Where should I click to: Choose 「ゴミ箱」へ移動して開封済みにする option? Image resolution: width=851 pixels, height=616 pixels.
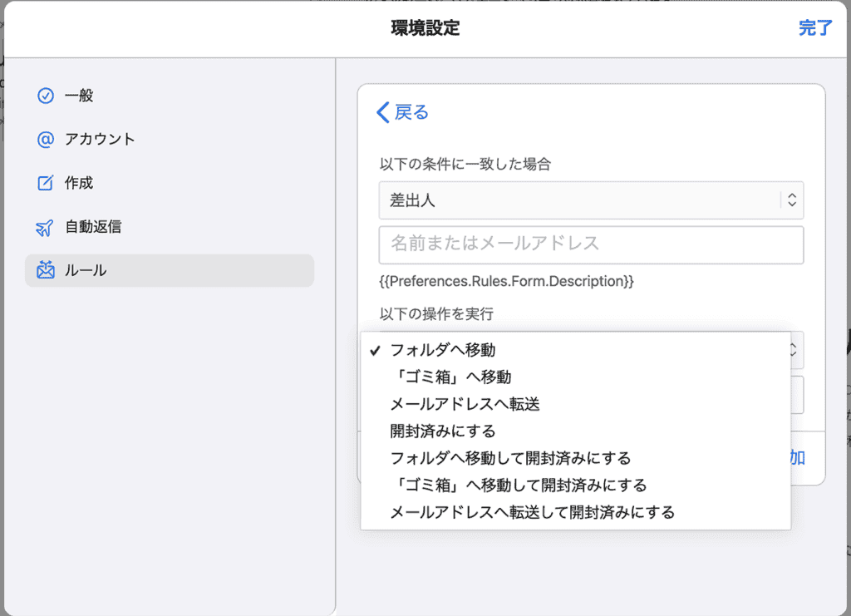tap(575, 485)
